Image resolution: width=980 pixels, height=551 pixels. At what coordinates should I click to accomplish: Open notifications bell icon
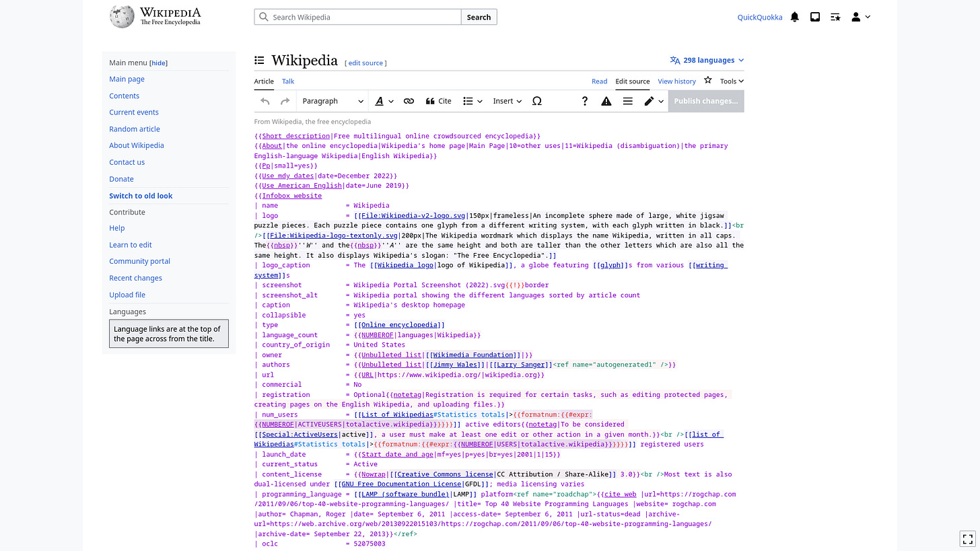795,17
